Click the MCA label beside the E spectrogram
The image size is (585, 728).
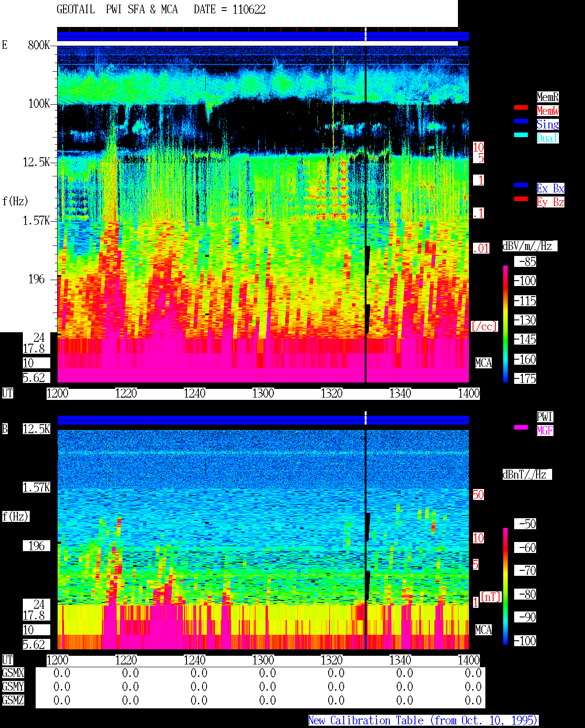(484, 363)
